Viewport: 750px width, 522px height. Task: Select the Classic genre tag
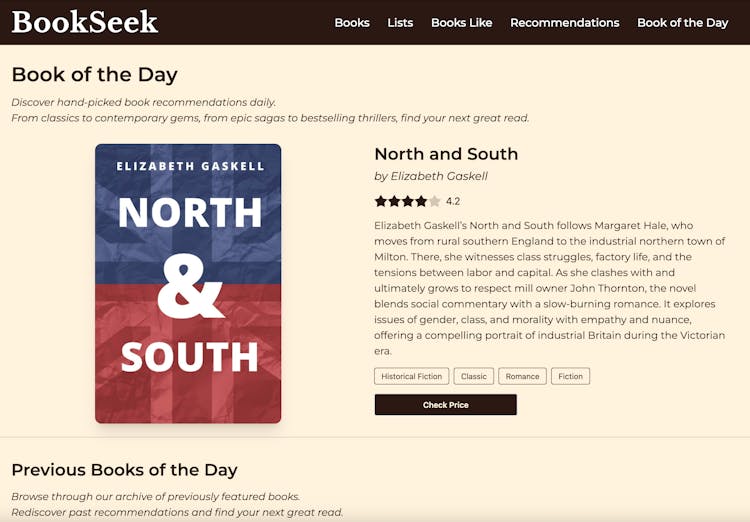[474, 377]
